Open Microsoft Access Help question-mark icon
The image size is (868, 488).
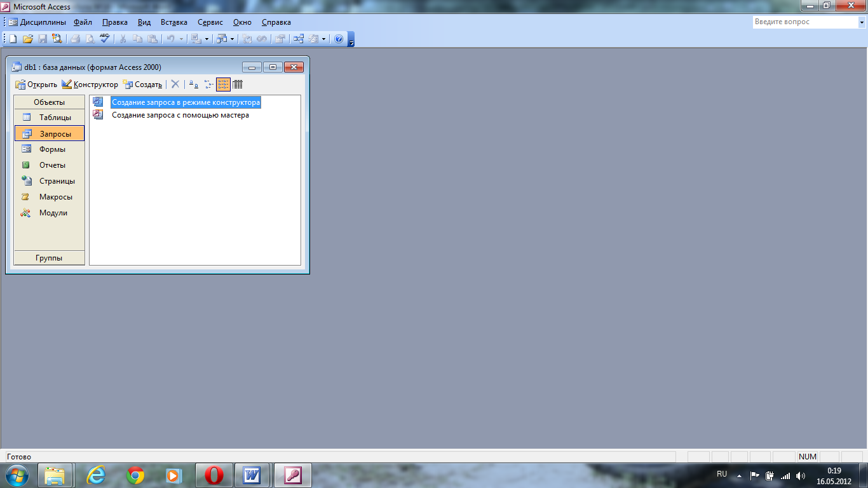[339, 39]
